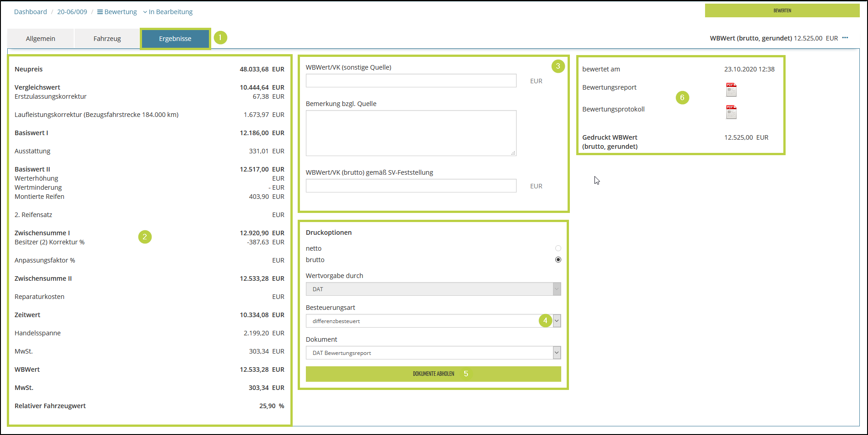
Task: Open the Bewertungsreport PDF icon
Action: (731, 90)
